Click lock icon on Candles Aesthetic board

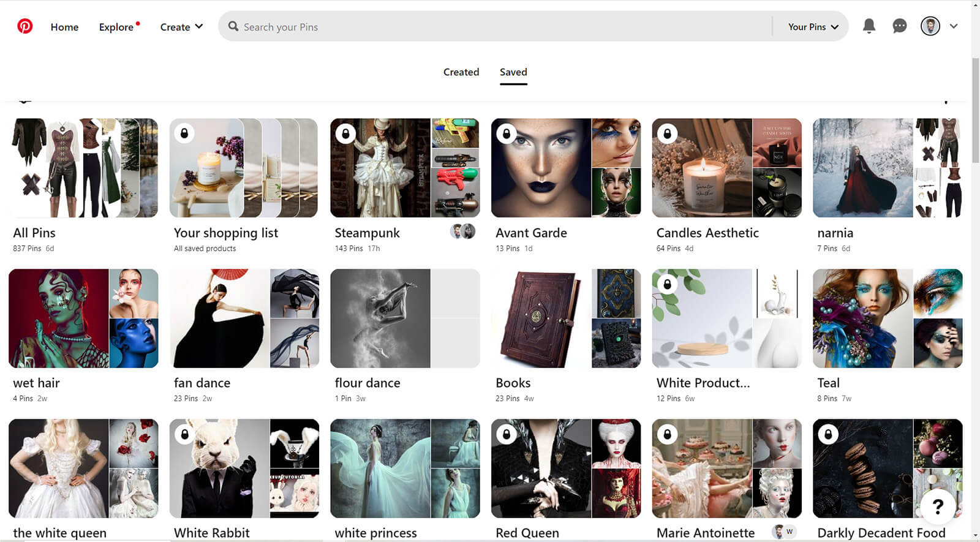(667, 134)
